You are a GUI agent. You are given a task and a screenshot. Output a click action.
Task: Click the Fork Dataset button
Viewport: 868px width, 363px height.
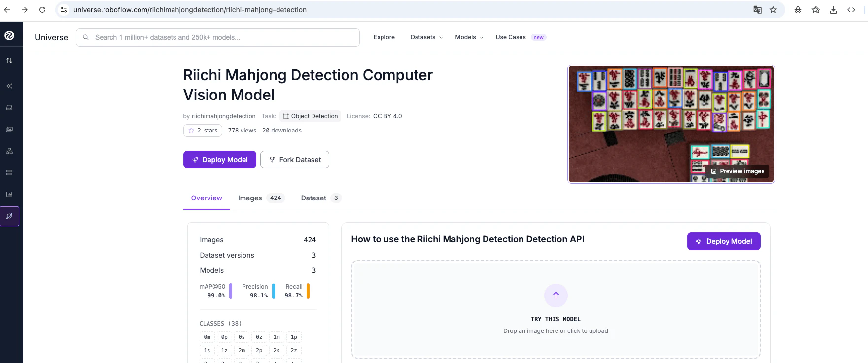pos(295,160)
